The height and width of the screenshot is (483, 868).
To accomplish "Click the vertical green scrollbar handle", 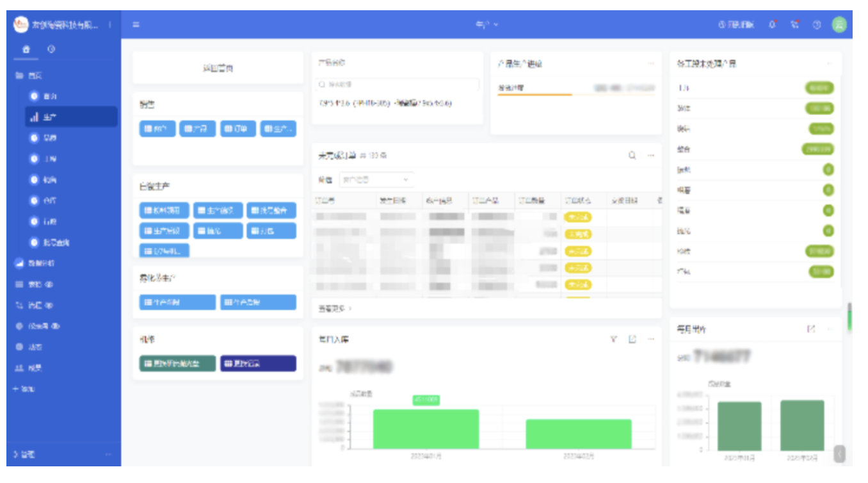I will [849, 317].
